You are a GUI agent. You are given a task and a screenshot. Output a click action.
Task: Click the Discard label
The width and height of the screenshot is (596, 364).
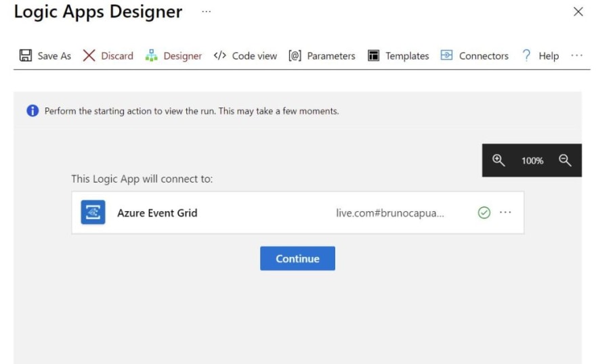pyautogui.click(x=117, y=55)
